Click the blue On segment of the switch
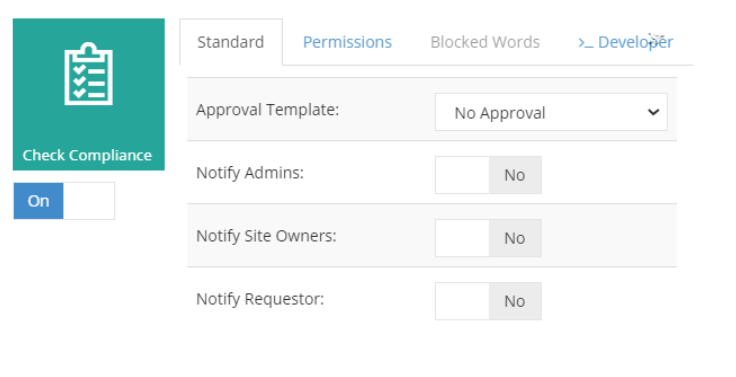Image resolution: width=736 pixels, height=377 pixels. coord(38,201)
